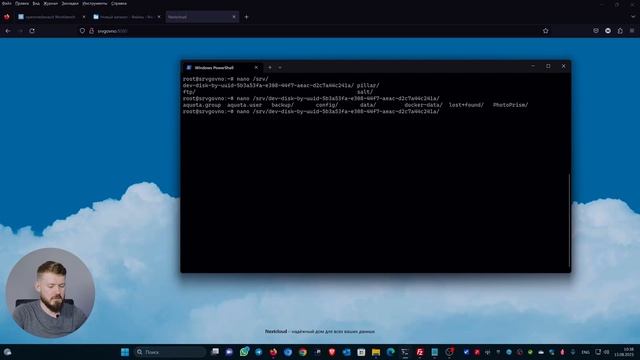Reload the page in Firefox
Image resolution: width=640 pixels, height=360 pixels.
click(x=32, y=31)
